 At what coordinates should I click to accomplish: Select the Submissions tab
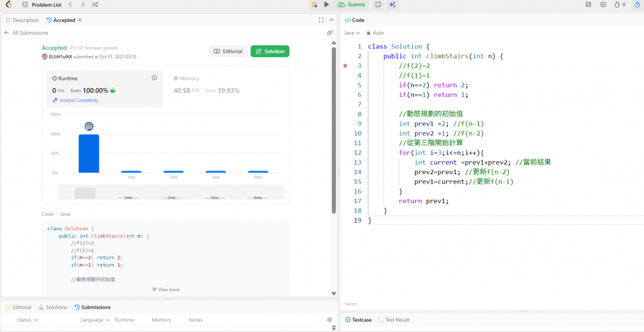(92, 307)
